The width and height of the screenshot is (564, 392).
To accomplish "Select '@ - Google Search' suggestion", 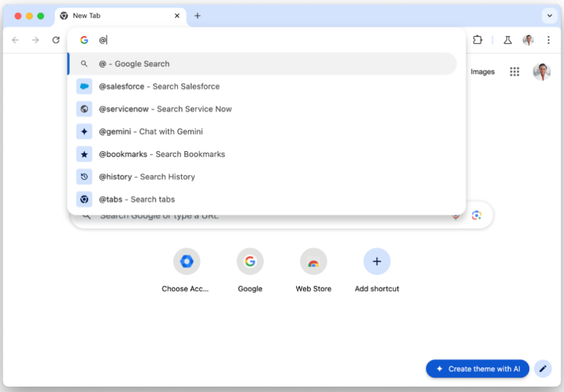I will (262, 64).
